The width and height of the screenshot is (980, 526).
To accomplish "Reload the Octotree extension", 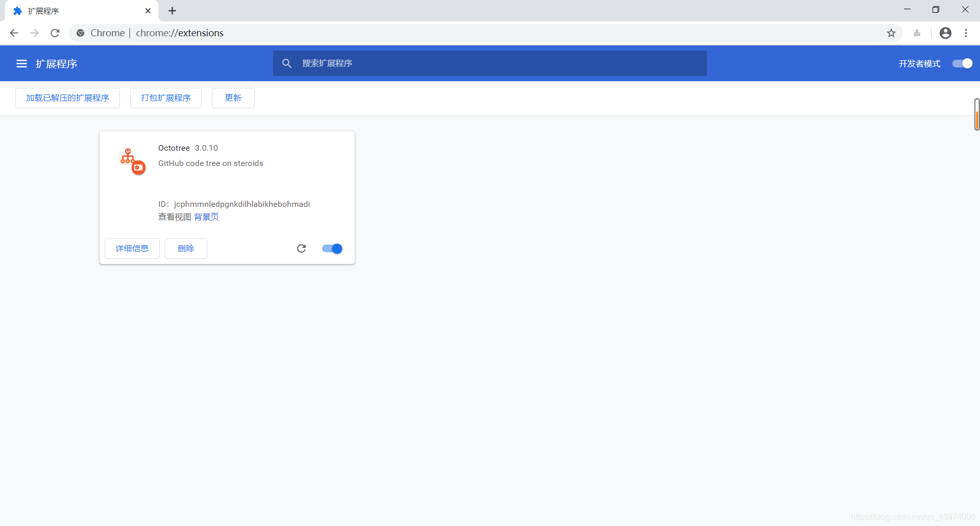I will coord(301,249).
